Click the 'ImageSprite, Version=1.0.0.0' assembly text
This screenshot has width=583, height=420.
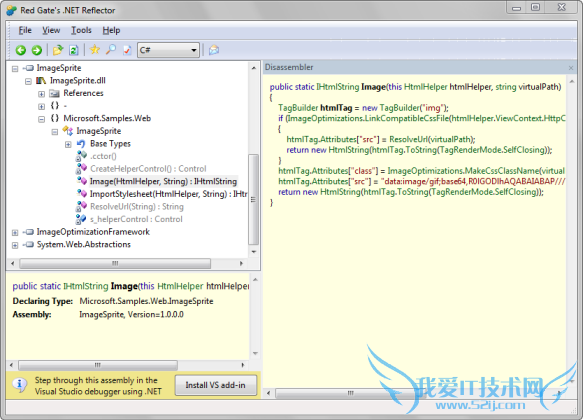132,314
